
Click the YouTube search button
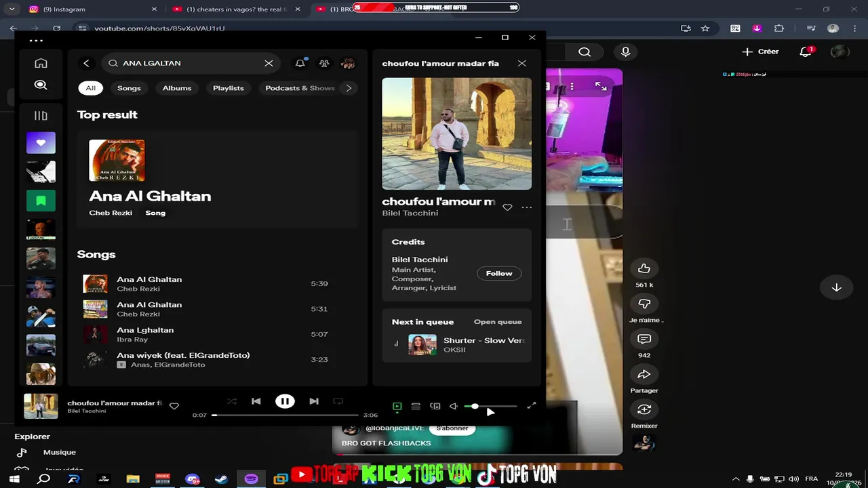pyautogui.click(x=585, y=52)
